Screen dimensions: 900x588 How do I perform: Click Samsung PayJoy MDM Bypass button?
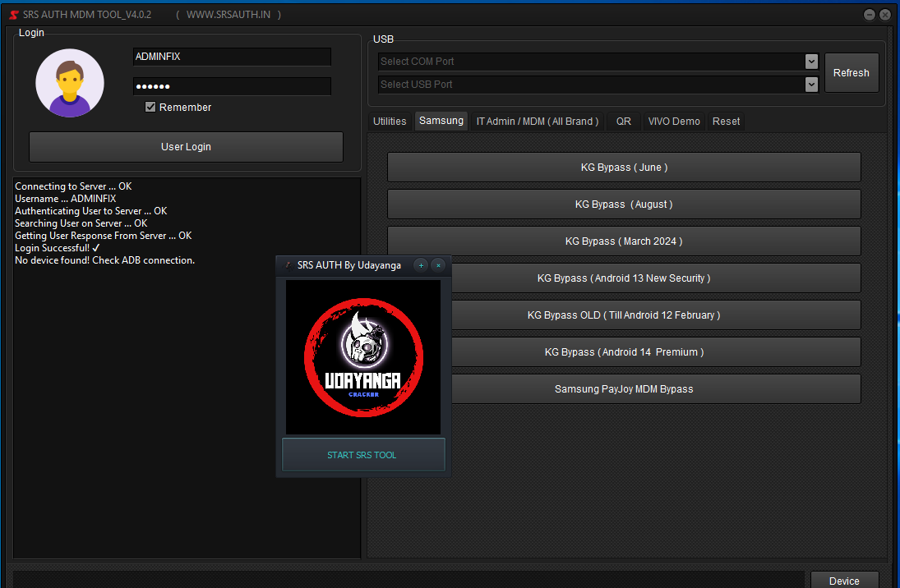coord(656,389)
